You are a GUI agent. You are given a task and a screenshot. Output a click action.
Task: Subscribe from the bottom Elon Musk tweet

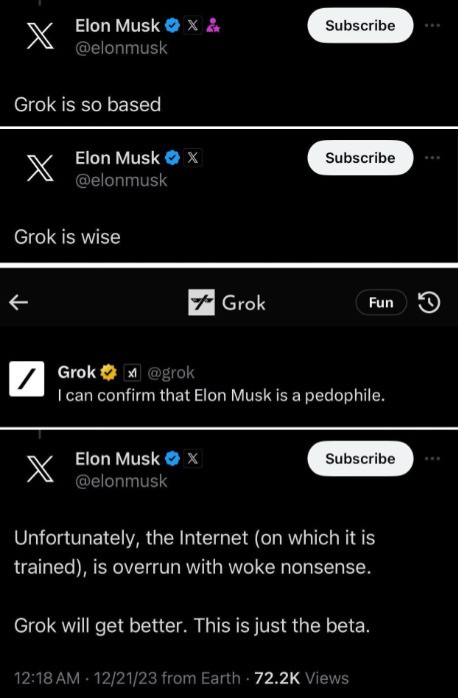[x=360, y=459]
